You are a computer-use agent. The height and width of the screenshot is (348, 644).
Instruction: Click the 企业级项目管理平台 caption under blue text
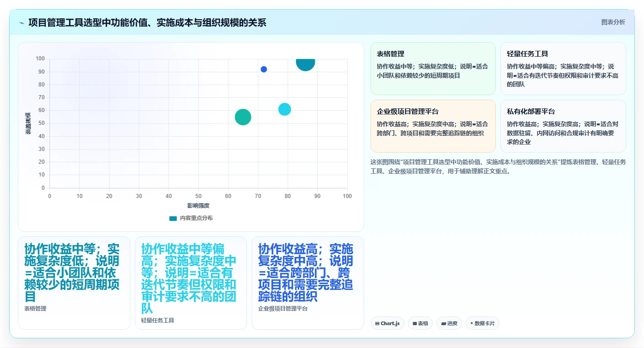pyautogui.click(x=283, y=309)
